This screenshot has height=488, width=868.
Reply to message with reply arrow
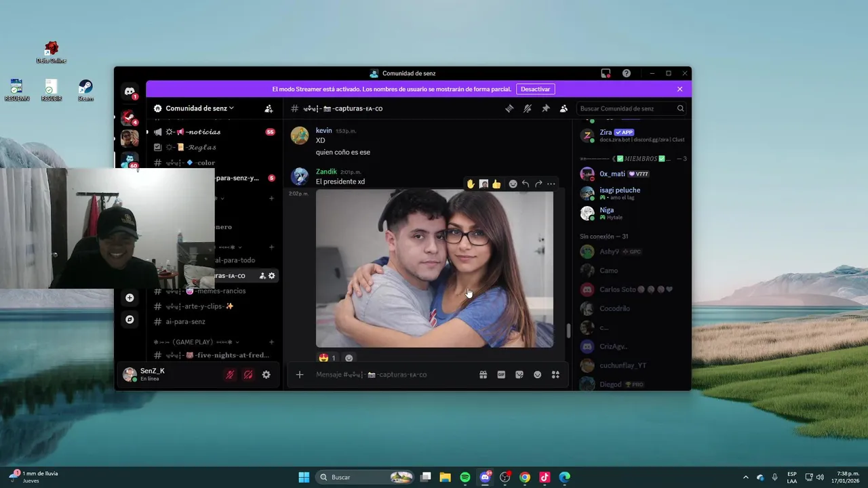(x=526, y=184)
